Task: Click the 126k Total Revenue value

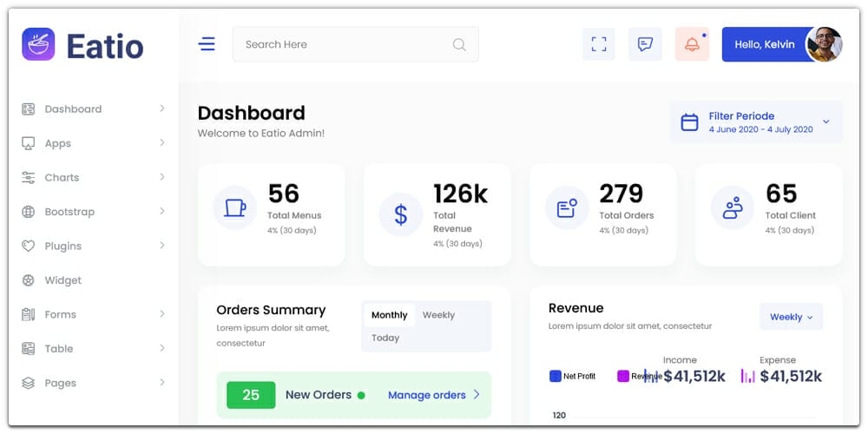Action: coord(460,194)
